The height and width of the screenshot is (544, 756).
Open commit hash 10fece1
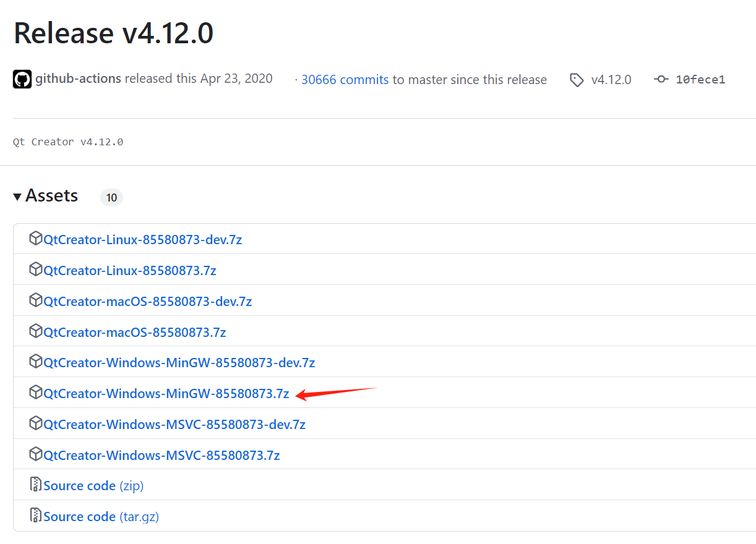[700, 80]
